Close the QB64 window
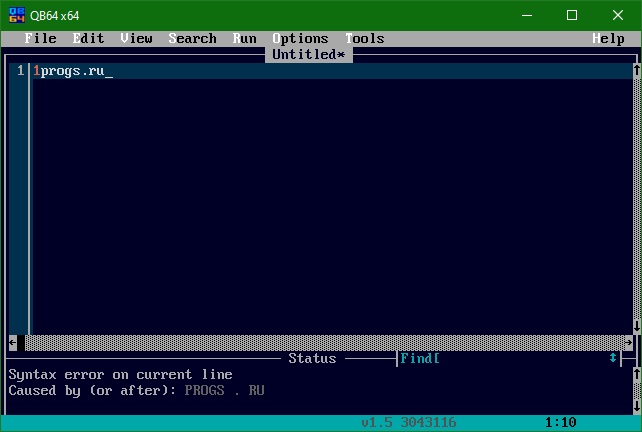The width and height of the screenshot is (642, 432). click(x=617, y=16)
